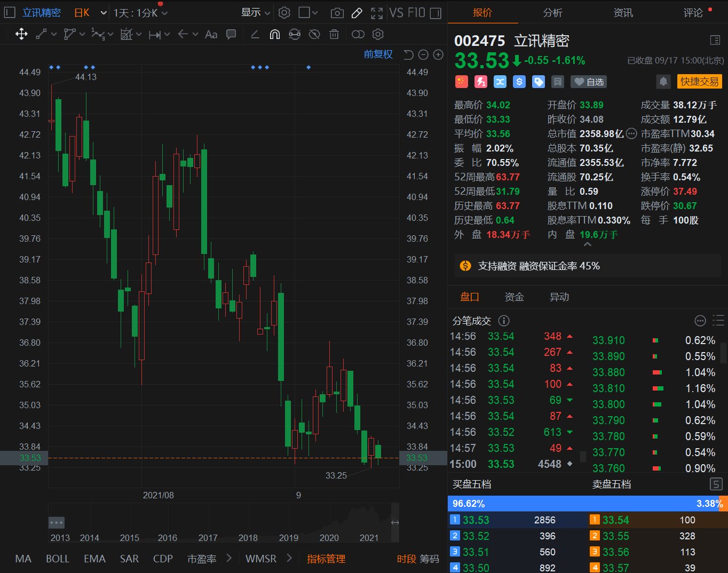This screenshot has height=573, width=728.
Task: Expand the wave tool options arrow
Action: tap(110, 35)
